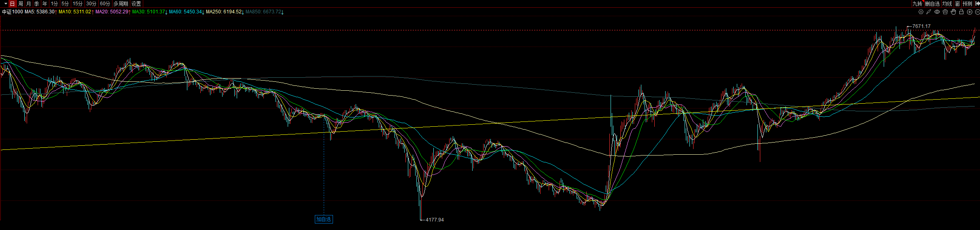Select the drawing pen tool icon
The width and height of the screenshot is (980, 230).
click(x=929, y=12)
